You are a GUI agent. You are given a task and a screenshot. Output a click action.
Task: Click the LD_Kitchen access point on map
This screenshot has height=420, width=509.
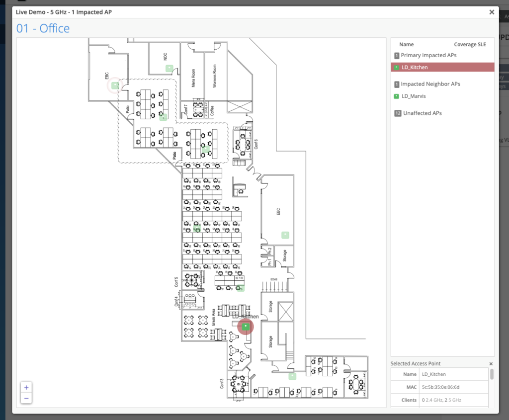(x=245, y=326)
